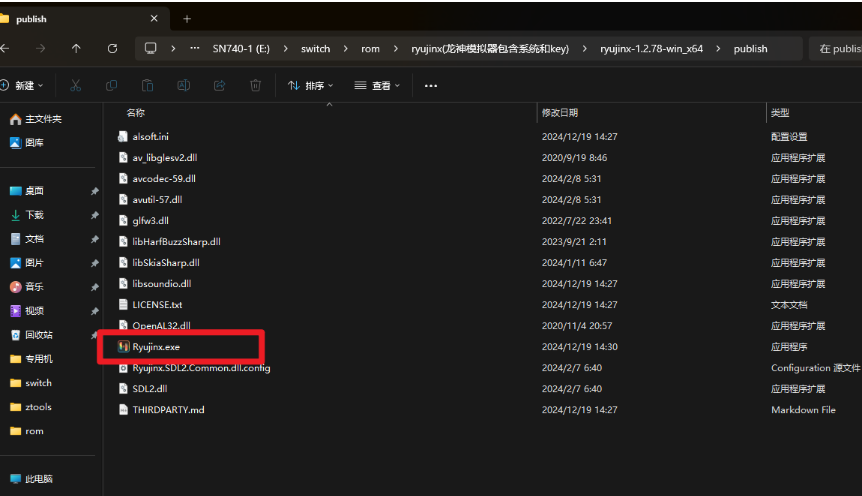Sort by 修改日期 column header
Screen dimensions: 862x496
point(560,113)
